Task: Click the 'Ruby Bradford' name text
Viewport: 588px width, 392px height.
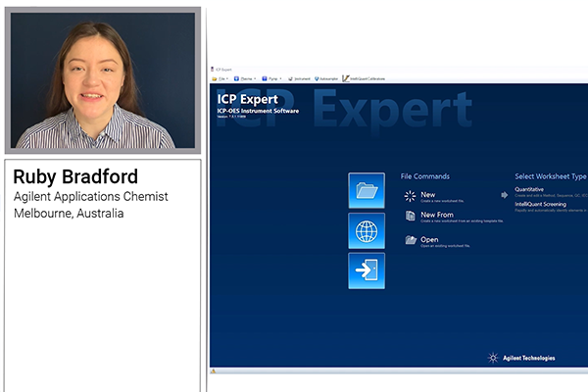Action: point(75,176)
